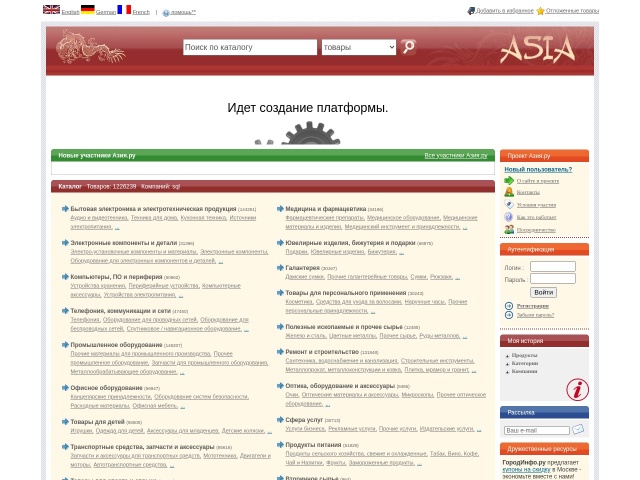This screenshot has width=640, height=480.
Task: Open 'Продукты' in My history
Action: (524, 355)
